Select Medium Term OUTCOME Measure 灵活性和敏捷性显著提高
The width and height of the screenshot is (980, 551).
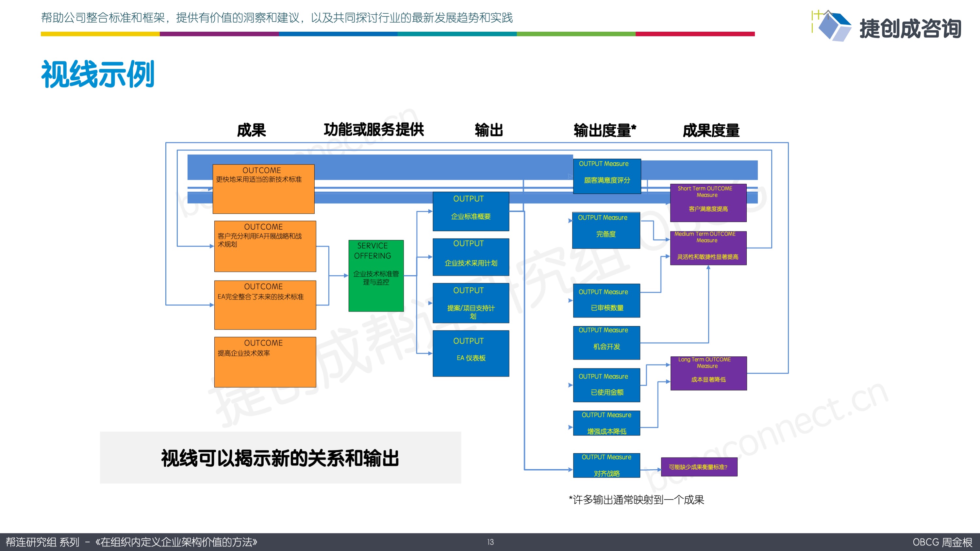(708, 248)
